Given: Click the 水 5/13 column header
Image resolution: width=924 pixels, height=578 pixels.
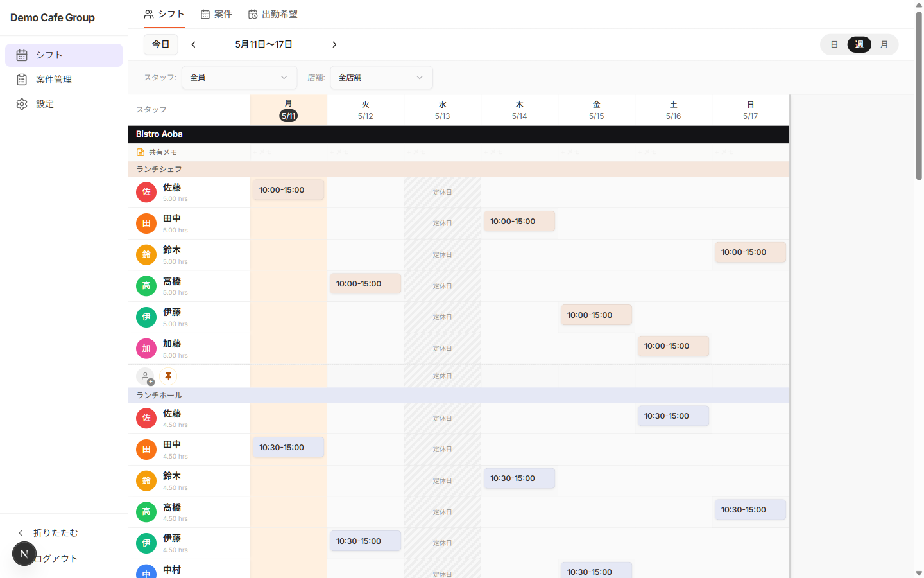Looking at the screenshot, I should click(x=442, y=110).
